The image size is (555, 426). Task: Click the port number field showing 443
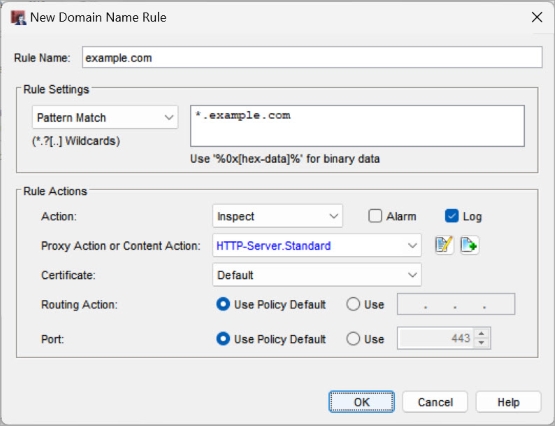coord(436,338)
